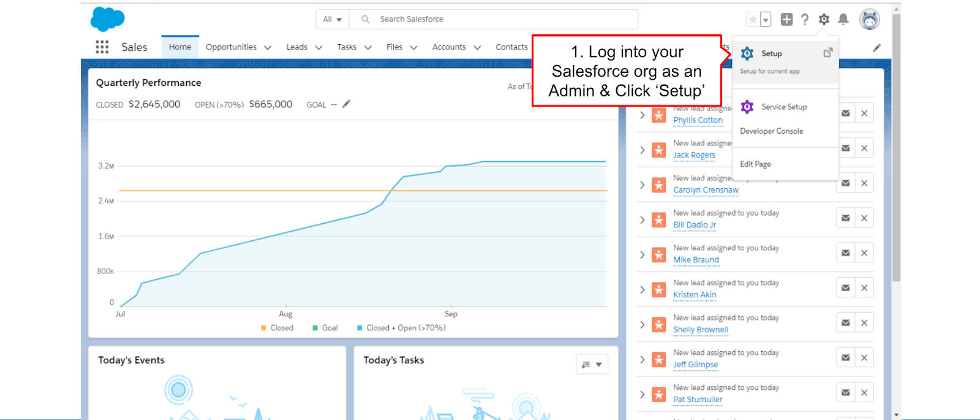This screenshot has width=980, height=420.
Task: Expand the Accounts tab dropdown chevron
Action: point(477,47)
